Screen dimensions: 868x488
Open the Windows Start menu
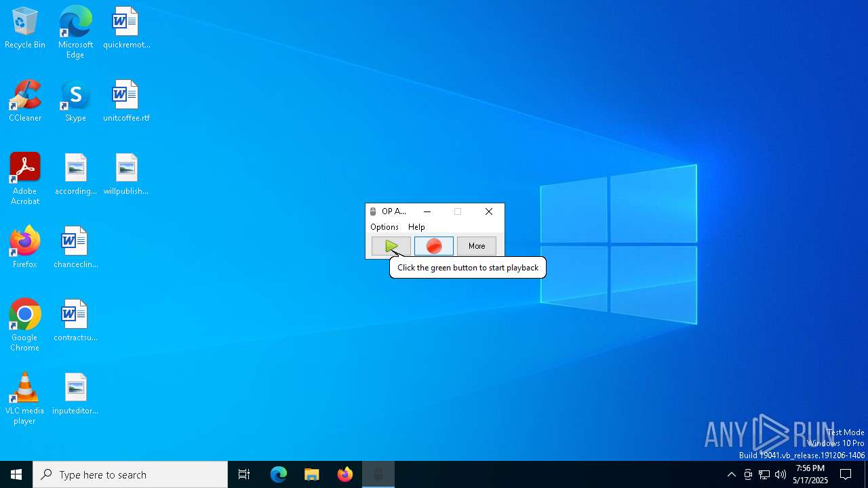[x=16, y=474]
